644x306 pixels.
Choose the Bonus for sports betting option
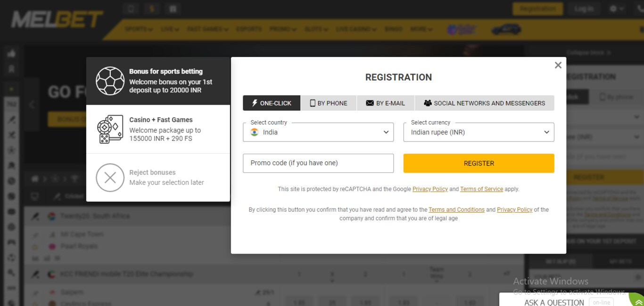click(158, 81)
